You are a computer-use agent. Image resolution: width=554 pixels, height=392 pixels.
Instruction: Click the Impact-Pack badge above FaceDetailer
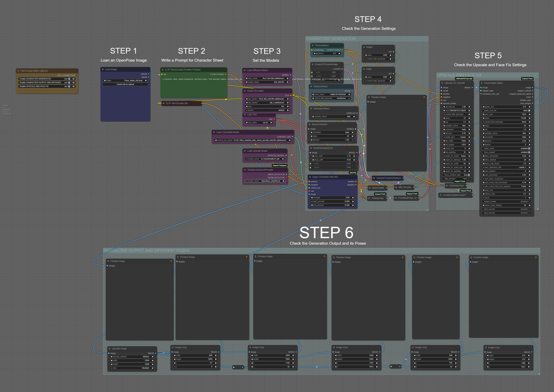(527, 79)
